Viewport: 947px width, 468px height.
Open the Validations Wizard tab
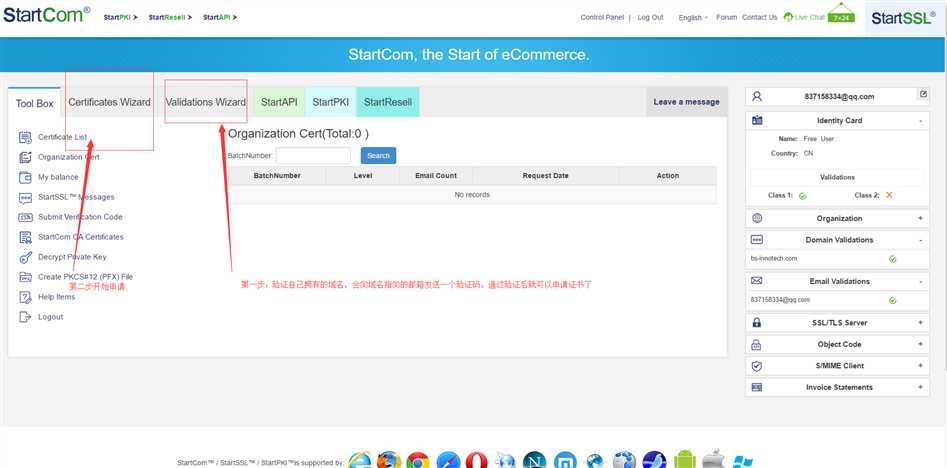coord(205,102)
